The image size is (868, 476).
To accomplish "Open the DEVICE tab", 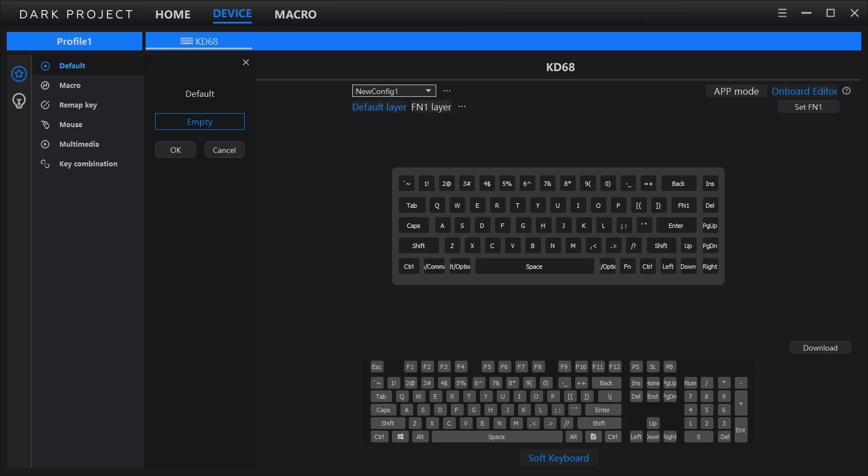I will click(232, 13).
